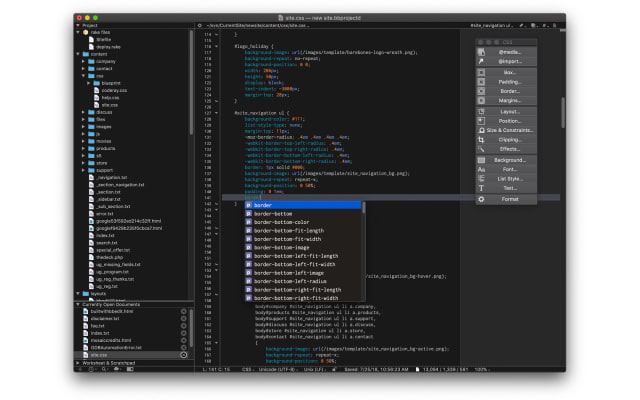
Task: Click the List Style icon
Action: point(482,178)
